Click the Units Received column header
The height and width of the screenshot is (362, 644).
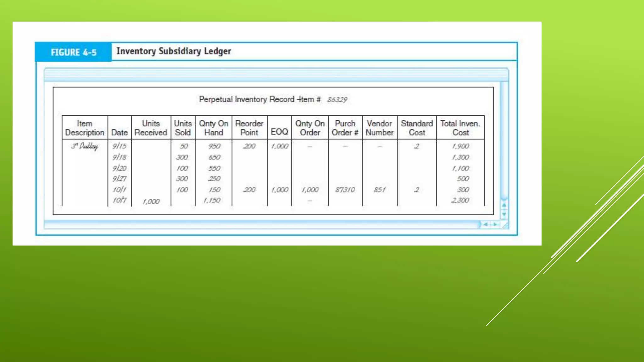pos(151,128)
